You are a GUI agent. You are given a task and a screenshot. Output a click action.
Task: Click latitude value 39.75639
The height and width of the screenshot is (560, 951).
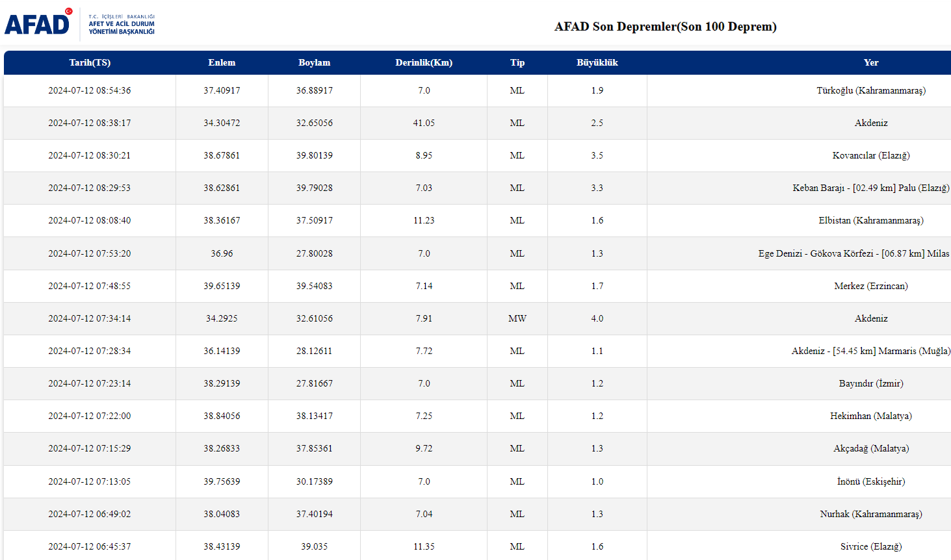pos(222,481)
